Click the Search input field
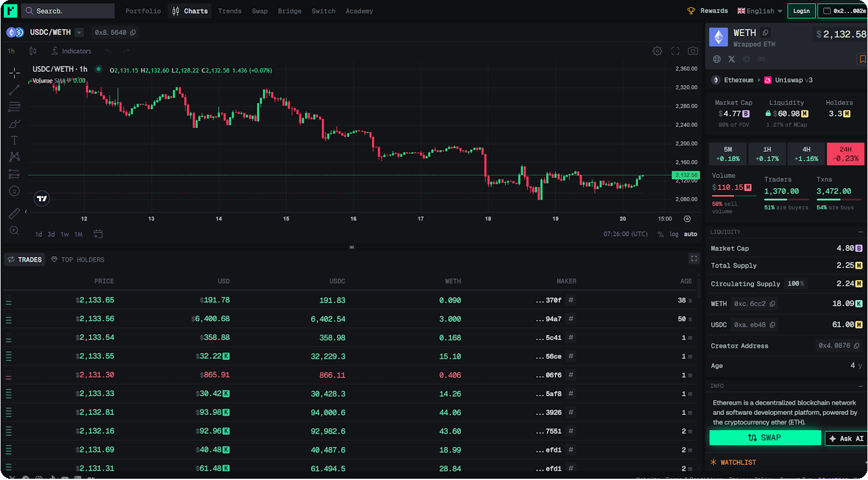This screenshot has height=480, width=868. 67,11
